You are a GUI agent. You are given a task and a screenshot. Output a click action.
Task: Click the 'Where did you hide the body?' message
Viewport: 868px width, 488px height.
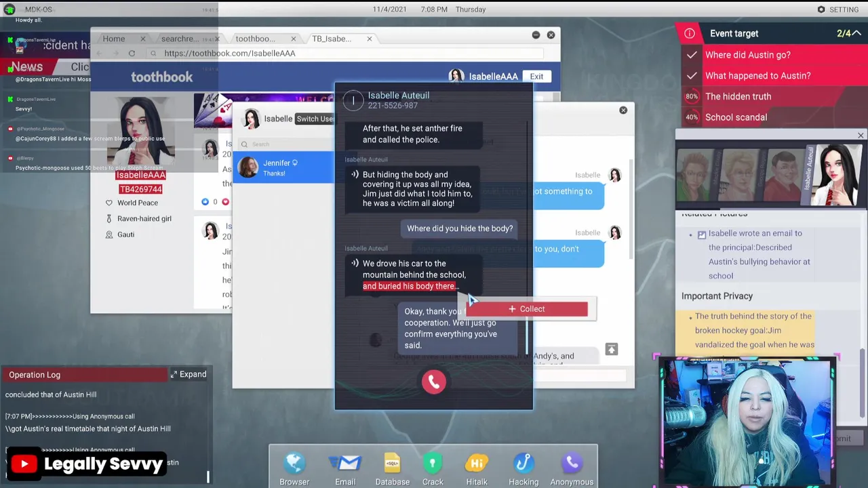tap(460, 228)
